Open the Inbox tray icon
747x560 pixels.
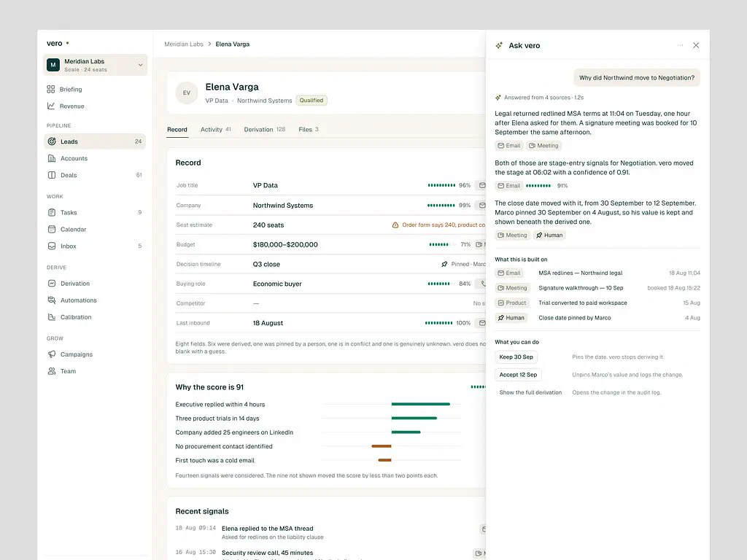(52, 246)
